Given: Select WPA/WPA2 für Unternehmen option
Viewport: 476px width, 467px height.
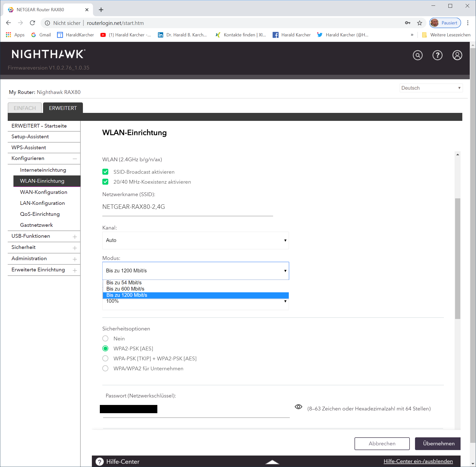Looking at the screenshot, I should 105,368.
